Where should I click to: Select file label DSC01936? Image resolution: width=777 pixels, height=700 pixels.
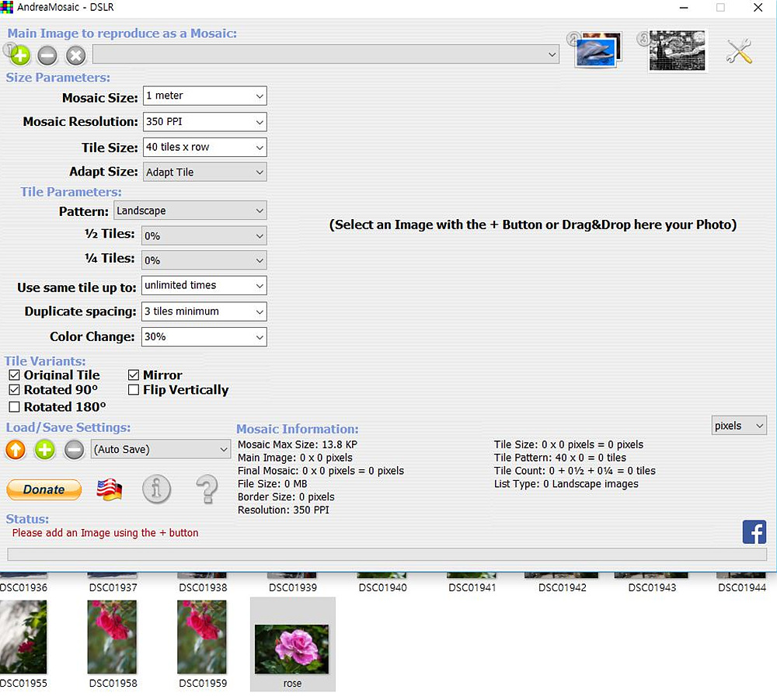(23, 587)
